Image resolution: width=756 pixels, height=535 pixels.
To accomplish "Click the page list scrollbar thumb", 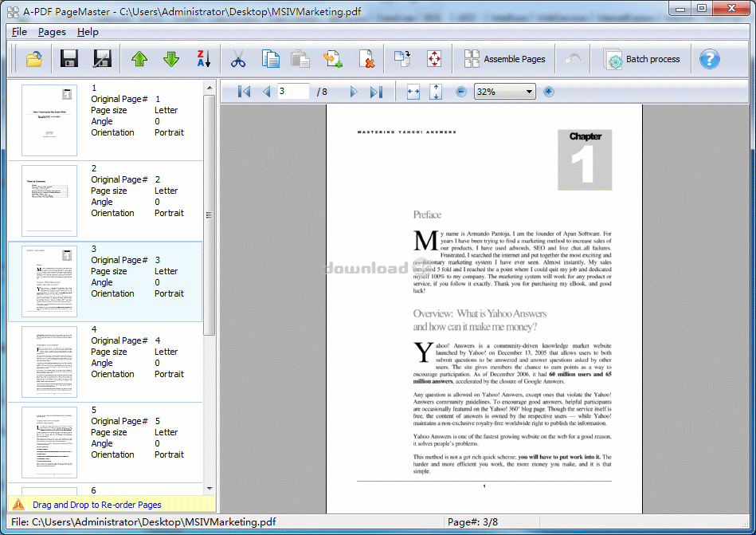I will (210, 214).
